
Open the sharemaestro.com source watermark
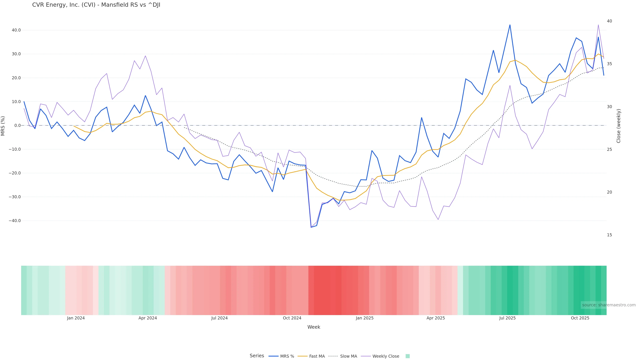(x=608, y=305)
